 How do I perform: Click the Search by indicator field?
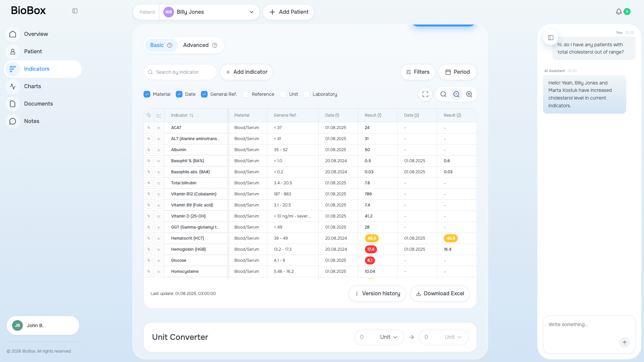pyautogui.click(x=180, y=72)
